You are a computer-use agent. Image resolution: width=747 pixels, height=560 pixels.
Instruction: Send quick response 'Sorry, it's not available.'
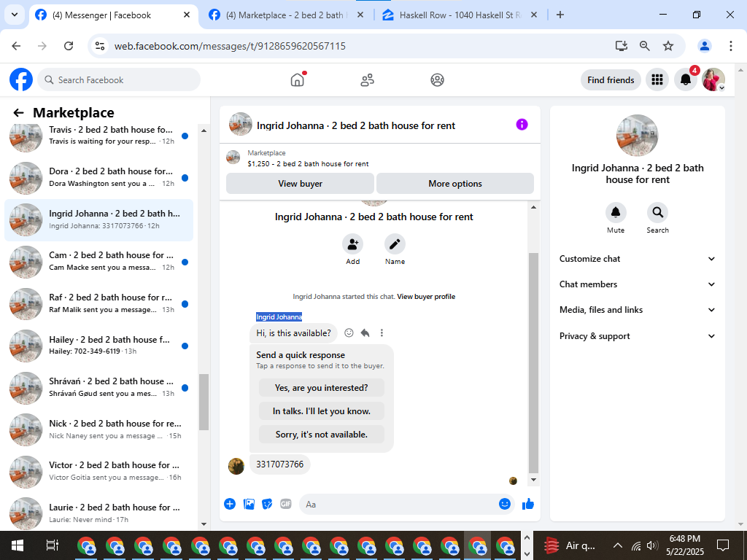coord(322,435)
